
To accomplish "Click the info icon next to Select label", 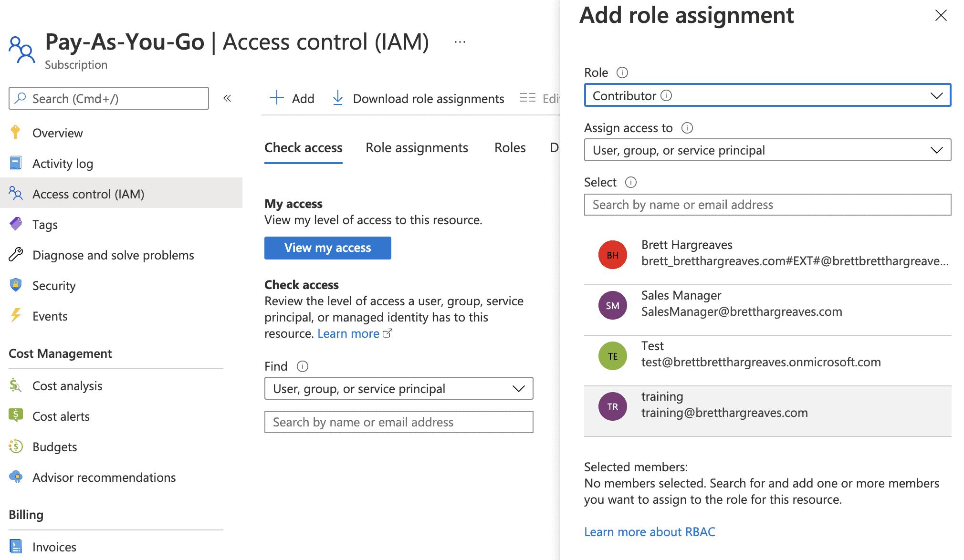I will coord(631,182).
